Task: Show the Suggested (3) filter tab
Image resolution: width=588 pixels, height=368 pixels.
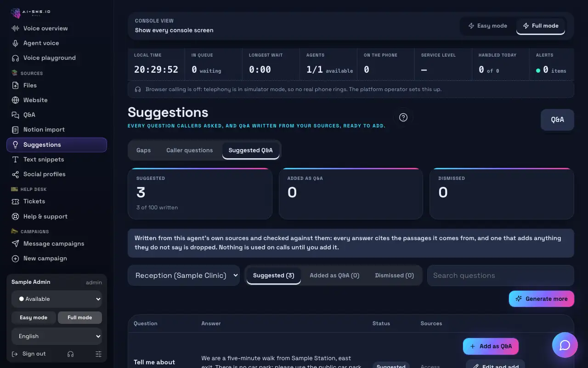Action: (x=274, y=276)
